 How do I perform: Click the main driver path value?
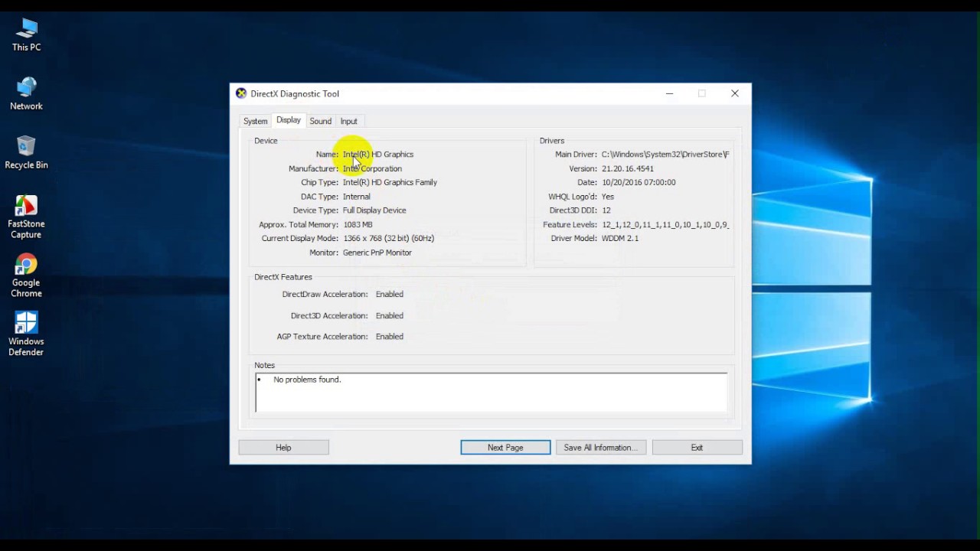coord(665,155)
